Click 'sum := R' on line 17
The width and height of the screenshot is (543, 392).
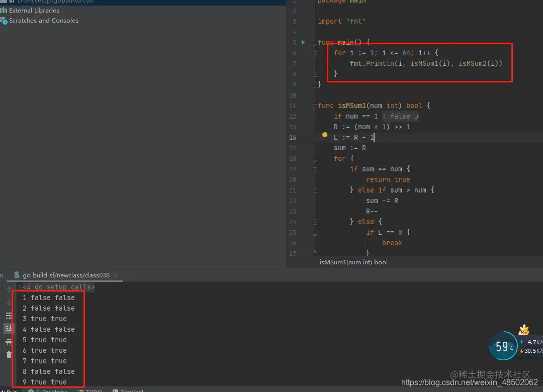(350, 148)
